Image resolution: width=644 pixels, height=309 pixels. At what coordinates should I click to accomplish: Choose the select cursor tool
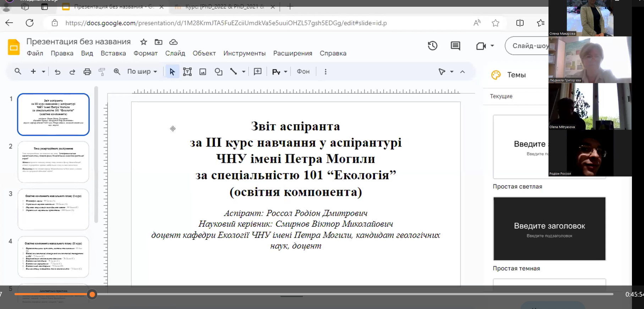172,72
